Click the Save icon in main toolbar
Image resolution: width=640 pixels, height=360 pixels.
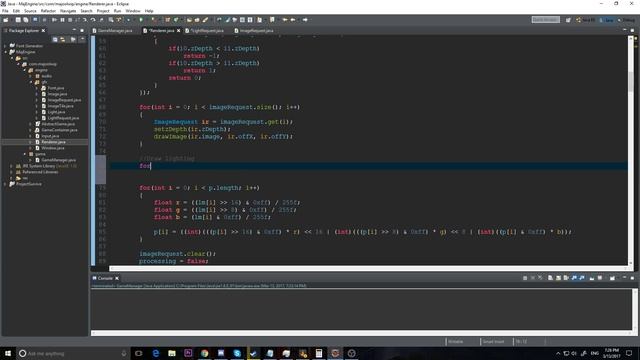coord(18,20)
